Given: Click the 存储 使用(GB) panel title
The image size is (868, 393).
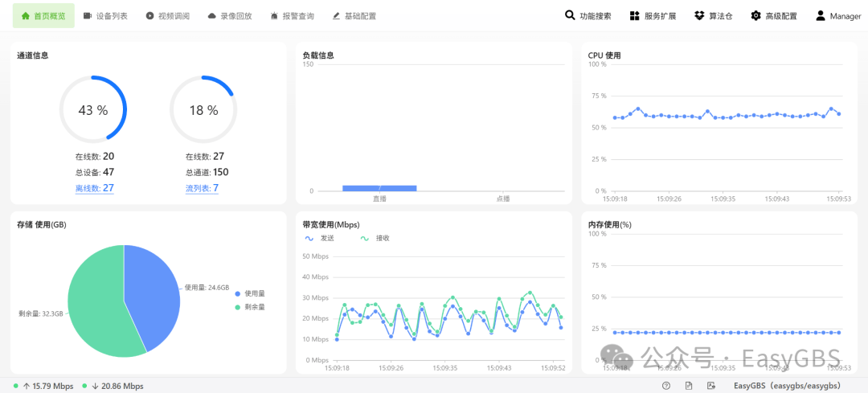Looking at the screenshot, I should tap(42, 225).
